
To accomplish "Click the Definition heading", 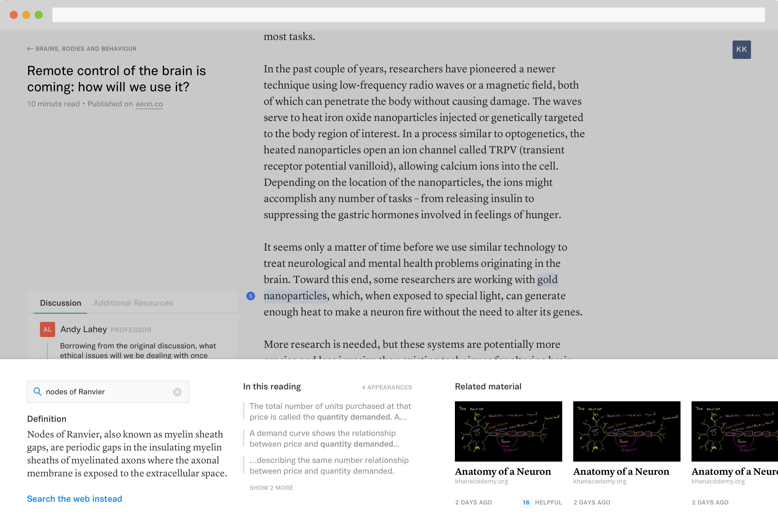I will pyautogui.click(x=46, y=419).
